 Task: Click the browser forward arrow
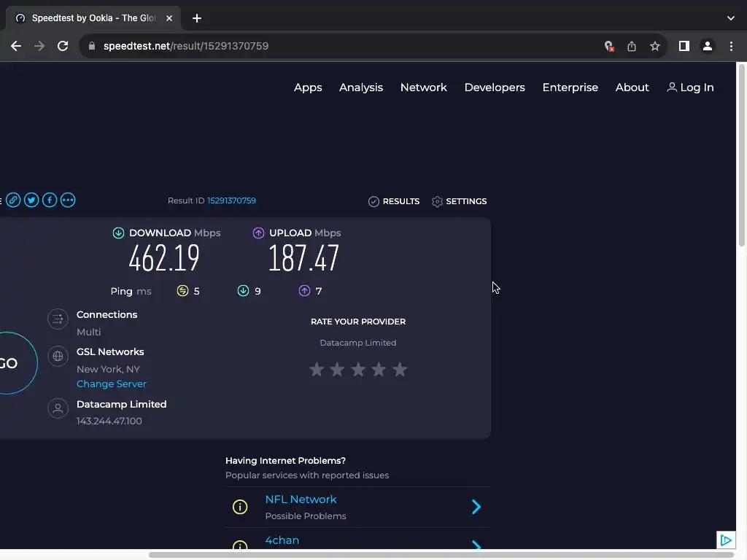tap(39, 46)
